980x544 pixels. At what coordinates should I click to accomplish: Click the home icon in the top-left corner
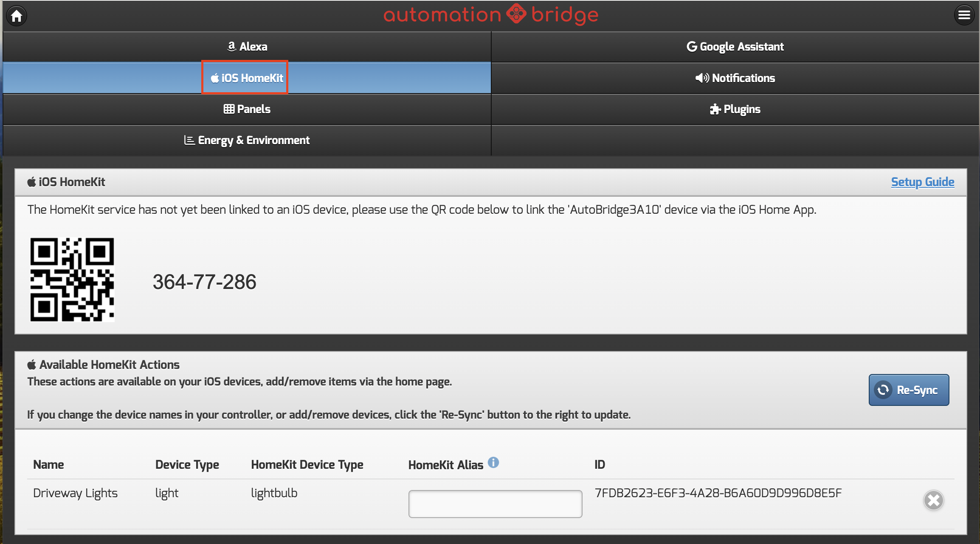pos(17,16)
